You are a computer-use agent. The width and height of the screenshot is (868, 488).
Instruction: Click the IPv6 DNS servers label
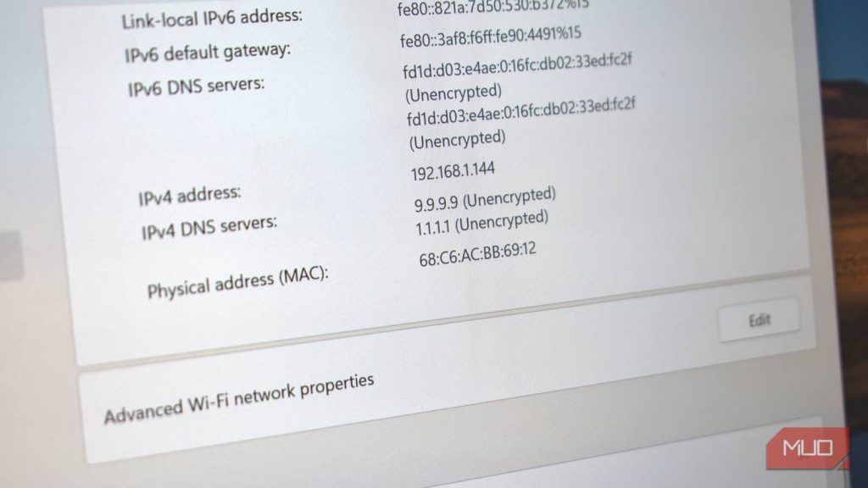[196, 87]
